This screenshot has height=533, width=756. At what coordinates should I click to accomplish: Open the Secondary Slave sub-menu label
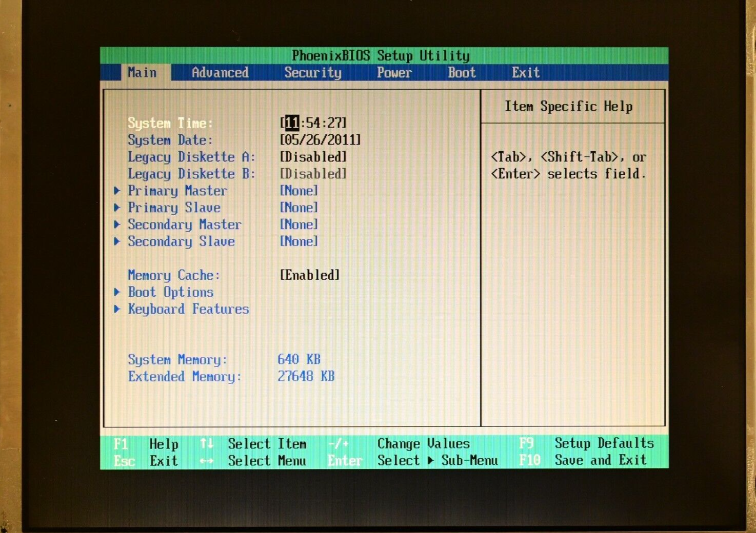182,241
